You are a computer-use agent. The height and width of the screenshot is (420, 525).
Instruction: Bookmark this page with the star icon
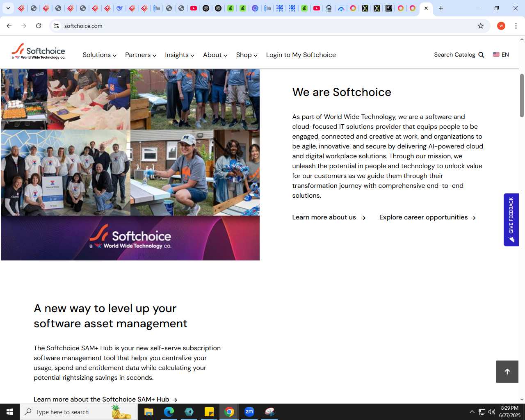pos(481,26)
